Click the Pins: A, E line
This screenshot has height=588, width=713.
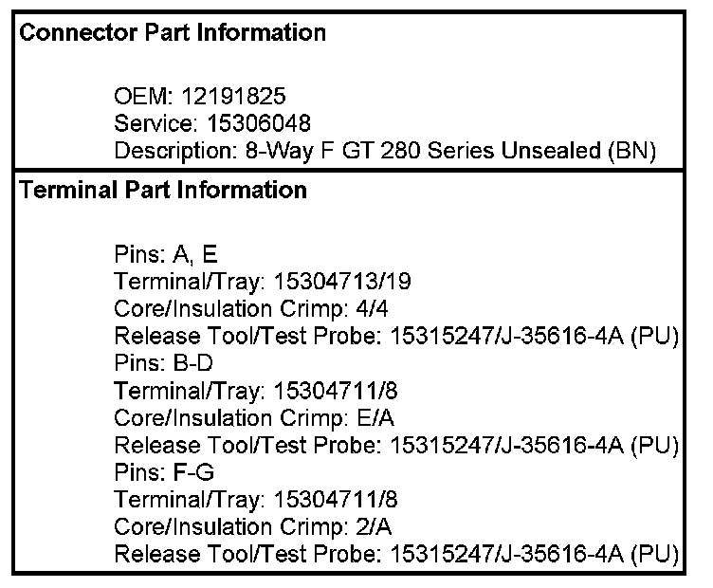click(x=166, y=254)
